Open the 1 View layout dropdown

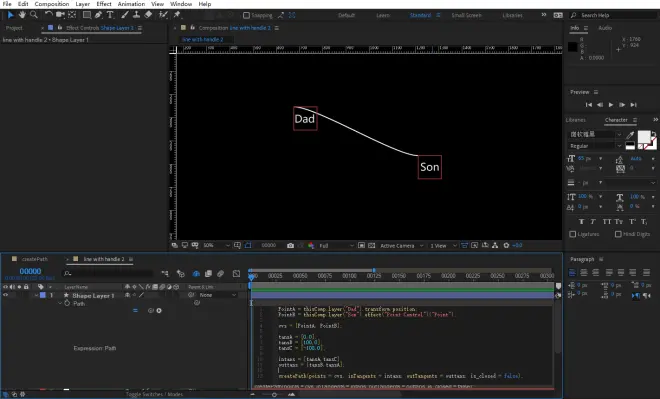coord(443,245)
